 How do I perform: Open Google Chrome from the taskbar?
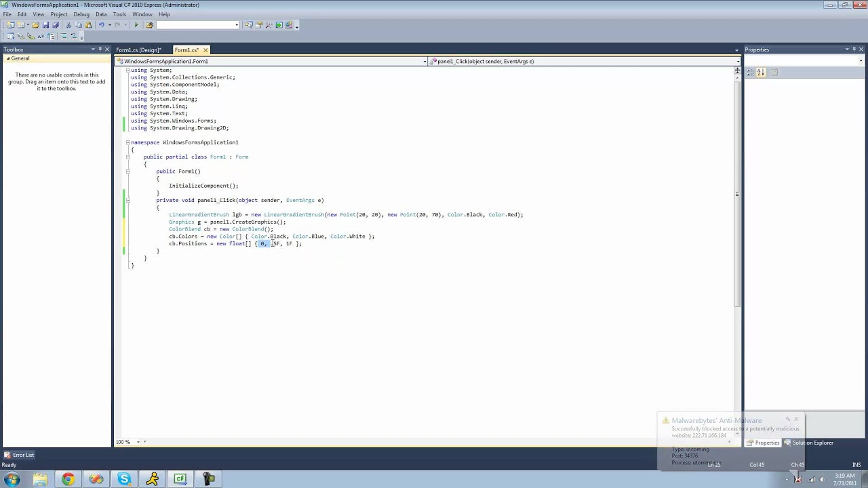pyautogui.click(x=68, y=479)
